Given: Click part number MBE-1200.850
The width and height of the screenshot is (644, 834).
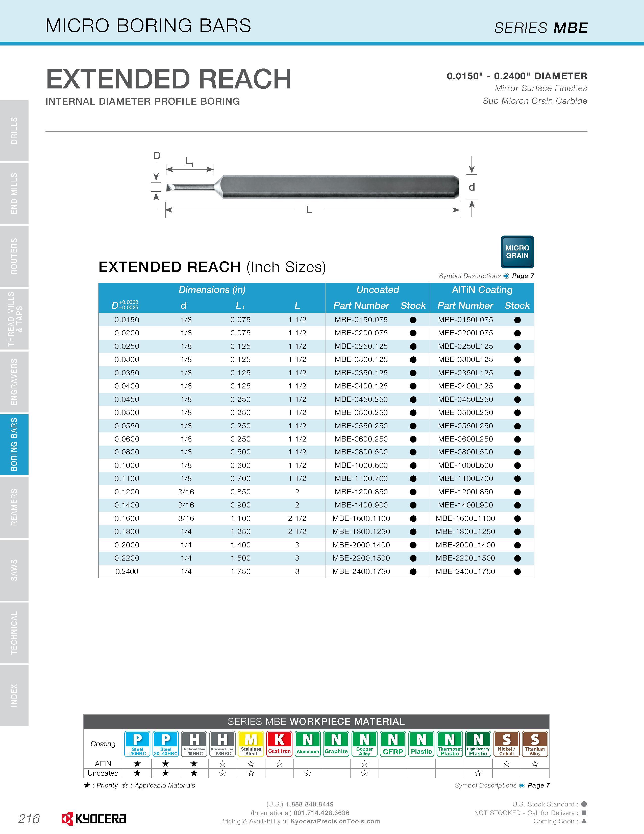Looking at the screenshot, I should 361,492.
